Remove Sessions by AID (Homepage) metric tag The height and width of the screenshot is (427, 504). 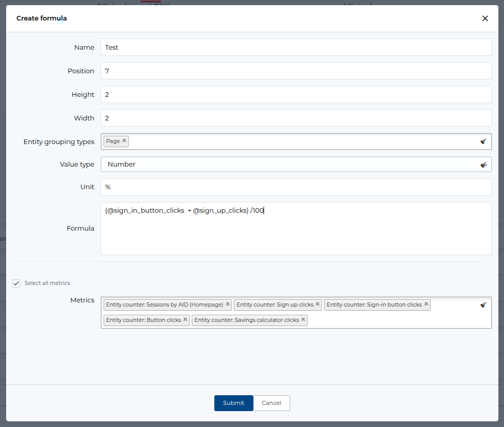coord(228,304)
